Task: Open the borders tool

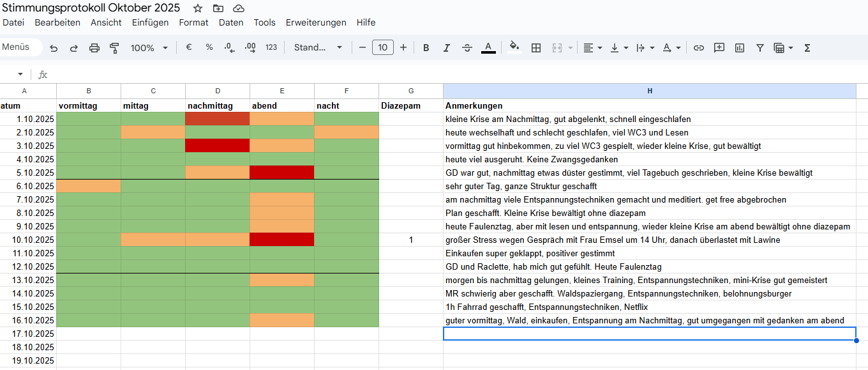Action: [x=536, y=48]
